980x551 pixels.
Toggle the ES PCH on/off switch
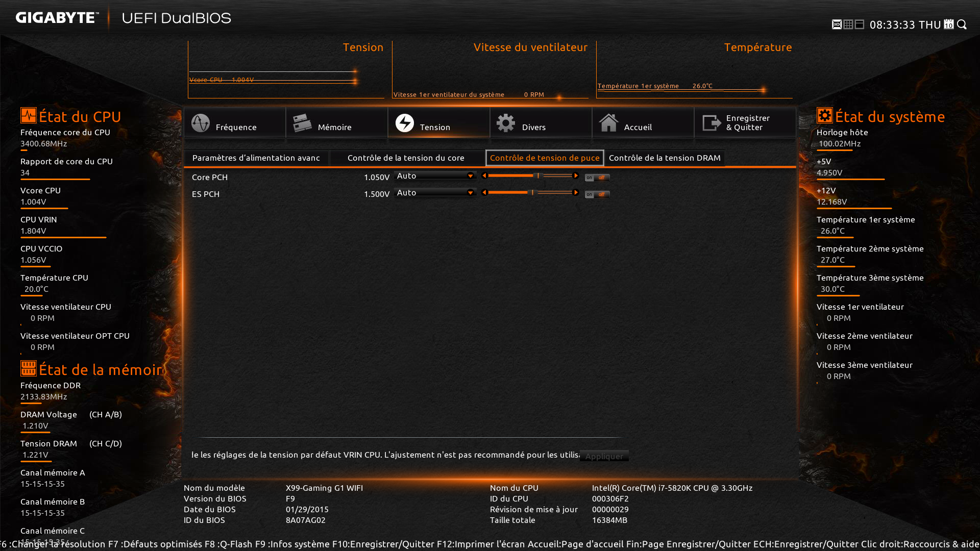click(x=597, y=194)
